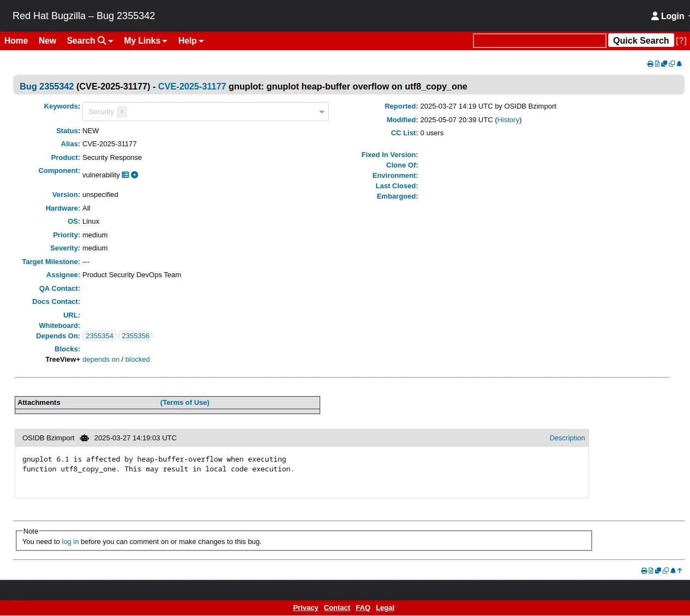Click the Embargoed field label

click(x=397, y=196)
